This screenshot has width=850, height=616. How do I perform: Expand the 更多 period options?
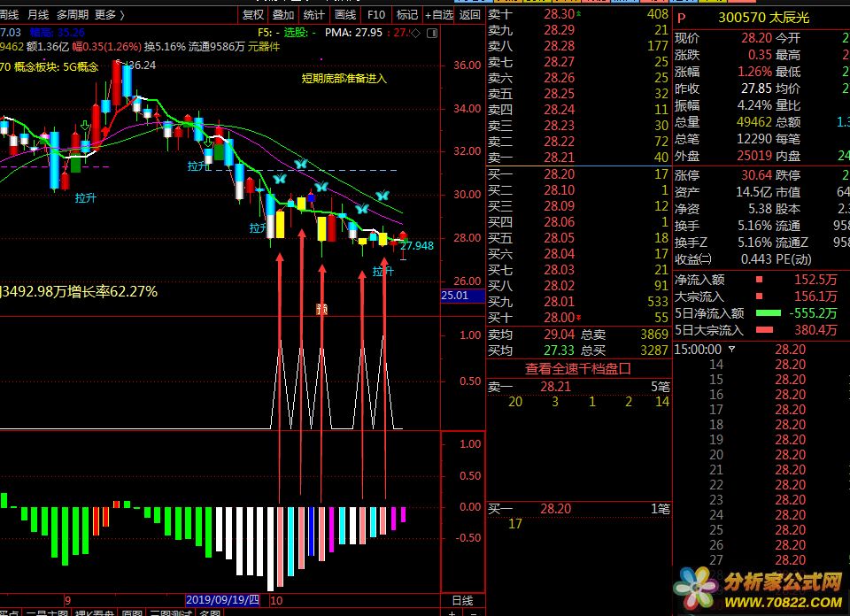tap(110, 15)
